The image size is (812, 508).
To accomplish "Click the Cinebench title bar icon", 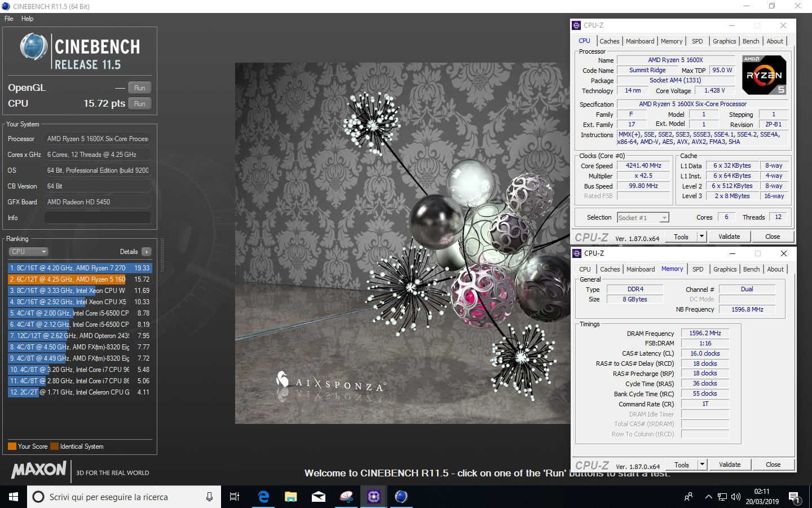I will click(6, 6).
